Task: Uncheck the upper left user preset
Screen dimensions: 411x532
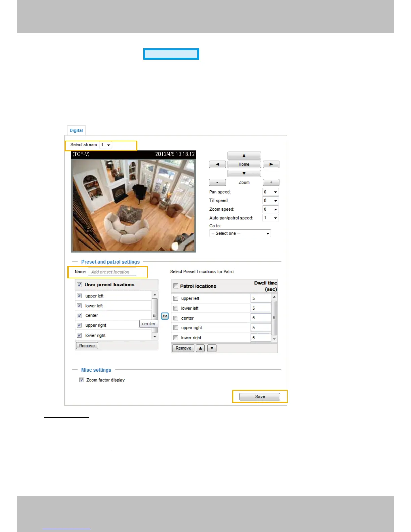Action: coord(79,296)
